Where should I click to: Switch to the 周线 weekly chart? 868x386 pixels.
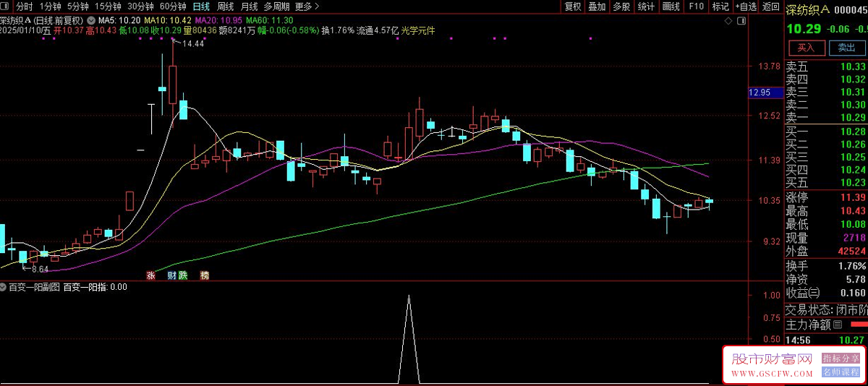click(225, 7)
